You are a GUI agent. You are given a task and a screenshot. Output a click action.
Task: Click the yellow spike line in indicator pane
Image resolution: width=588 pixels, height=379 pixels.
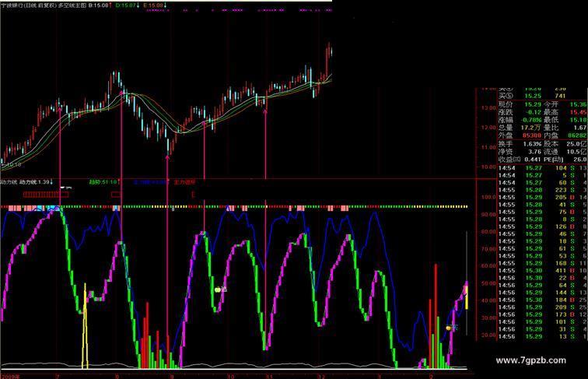(85, 326)
